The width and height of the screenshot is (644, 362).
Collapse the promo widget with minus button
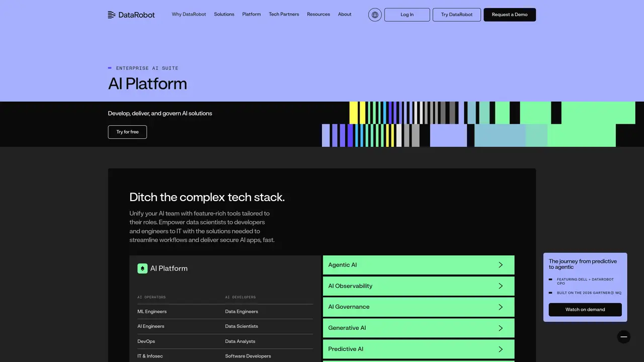coord(624,337)
